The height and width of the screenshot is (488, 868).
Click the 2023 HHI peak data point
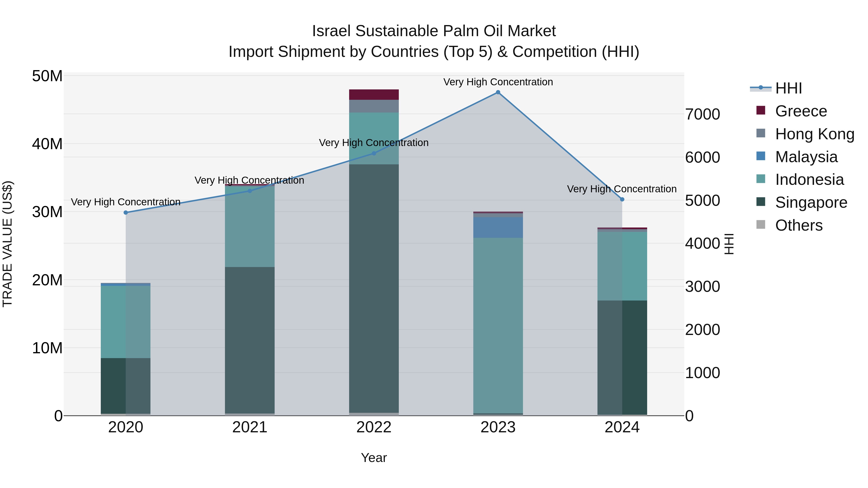[x=498, y=92]
